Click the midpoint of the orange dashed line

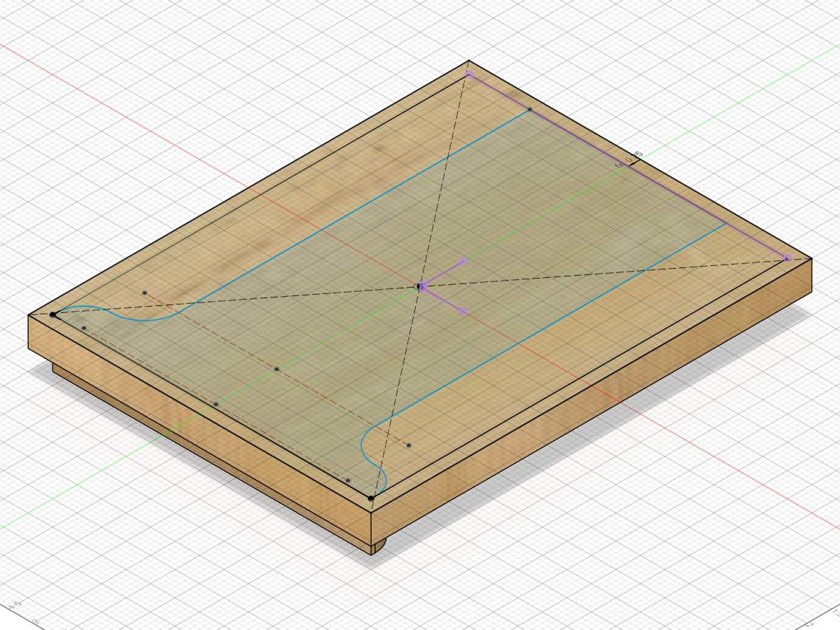point(276,369)
